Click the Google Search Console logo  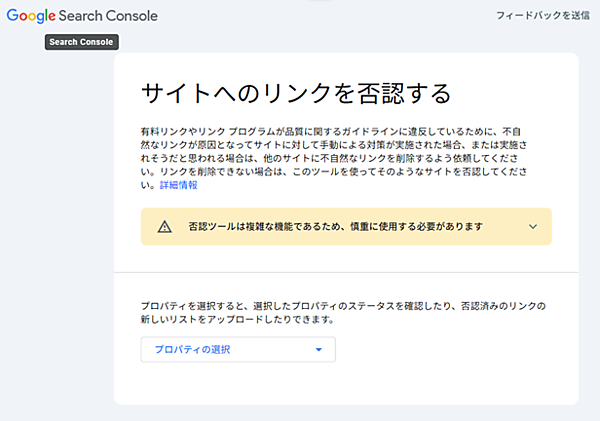point(81,16)
